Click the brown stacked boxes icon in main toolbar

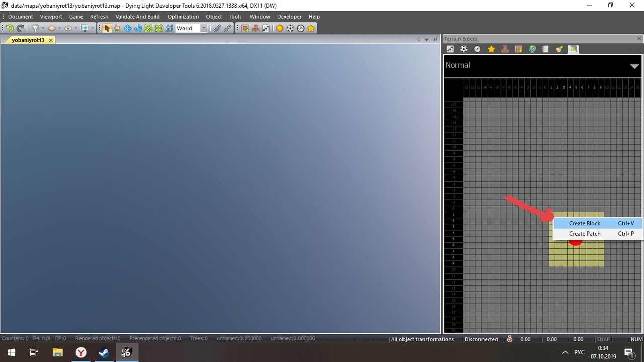(x=256, y=29)
